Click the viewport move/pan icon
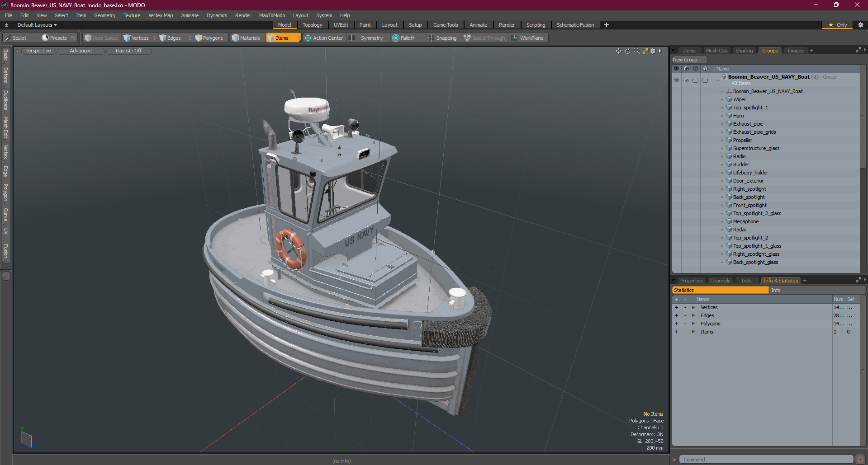 (x=618, y=51)
